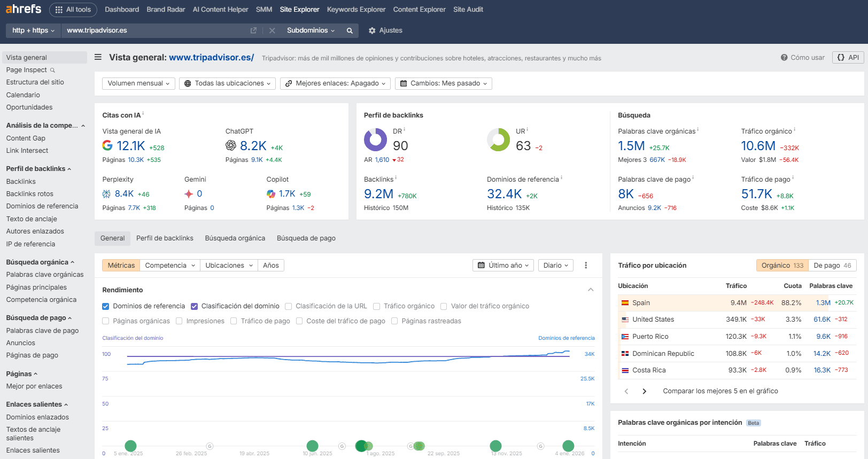Select the De pago 46 traffic tab
Viewport: 868px width, 459px height.
[832, 266]
